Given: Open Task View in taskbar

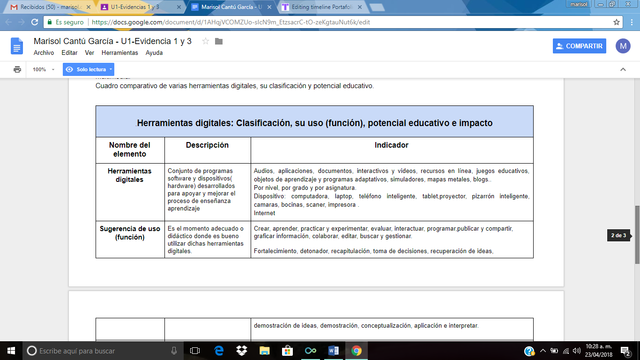Looking at the screenshot, I should pyautogui.click(x=195, y=351).
